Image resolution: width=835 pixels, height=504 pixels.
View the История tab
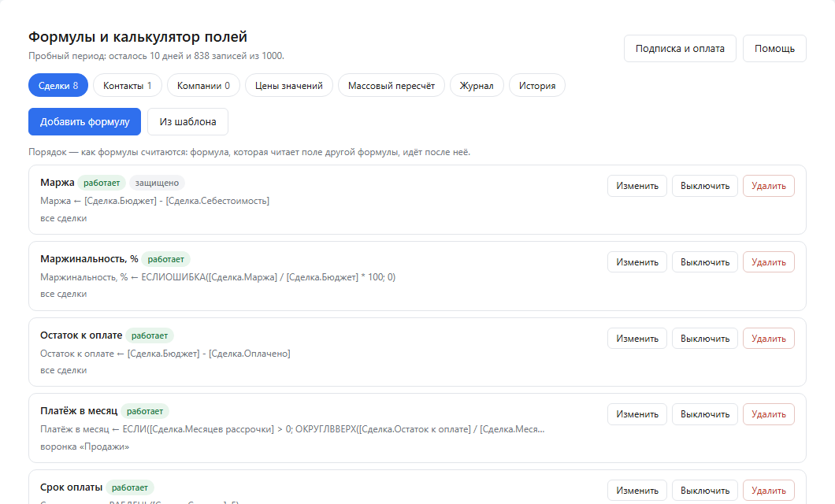537,85
